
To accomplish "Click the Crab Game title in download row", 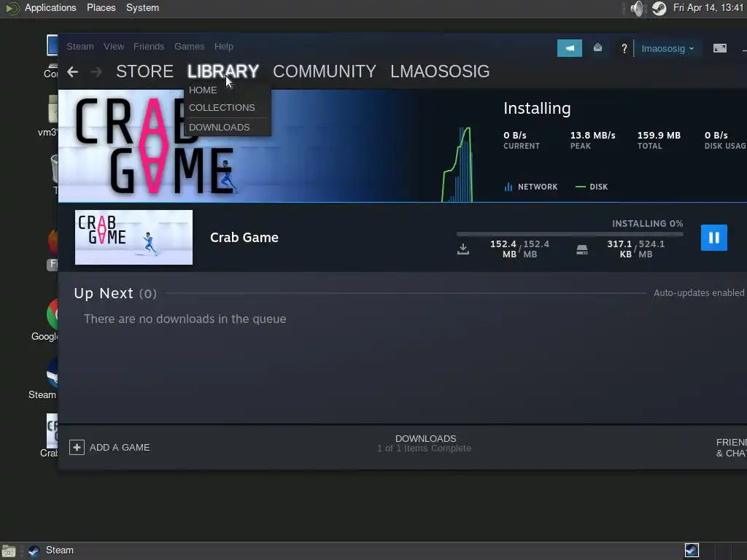I will point(244,237).
